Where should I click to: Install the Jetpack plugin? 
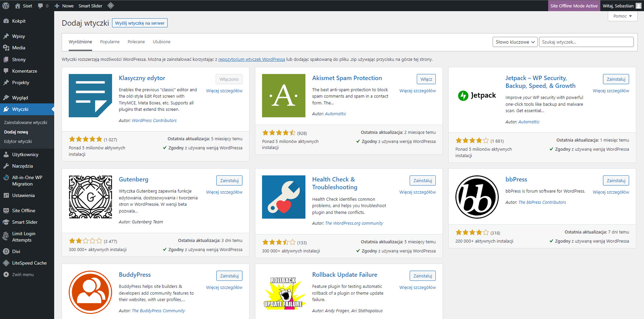point(616,79)
